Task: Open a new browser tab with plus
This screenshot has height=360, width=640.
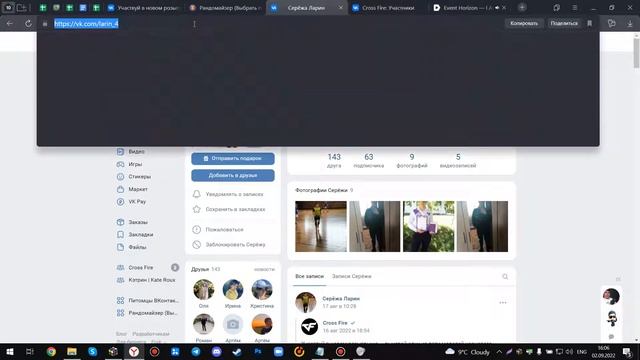Action: [x=522, y=7]
